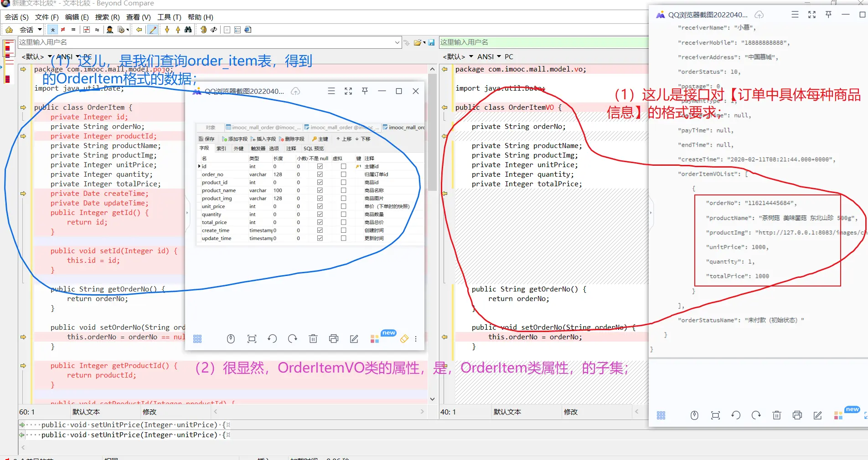Click the eraser icon in center viewer

pyautogui.click(x=404, y=339)
